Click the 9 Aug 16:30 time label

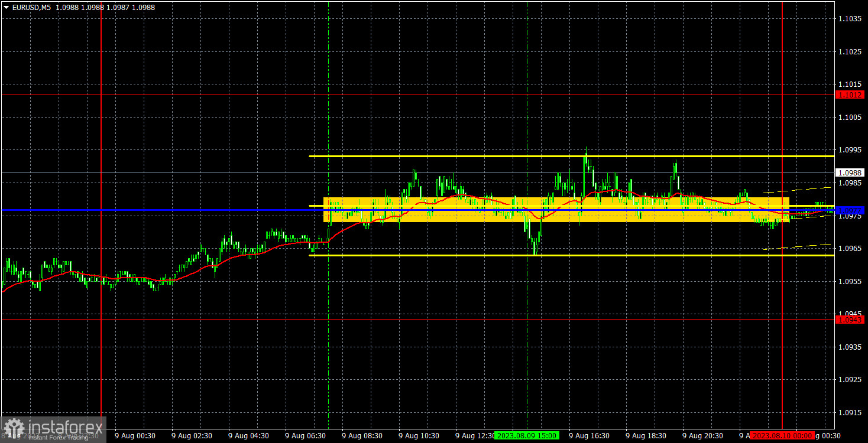coord(589,436)
